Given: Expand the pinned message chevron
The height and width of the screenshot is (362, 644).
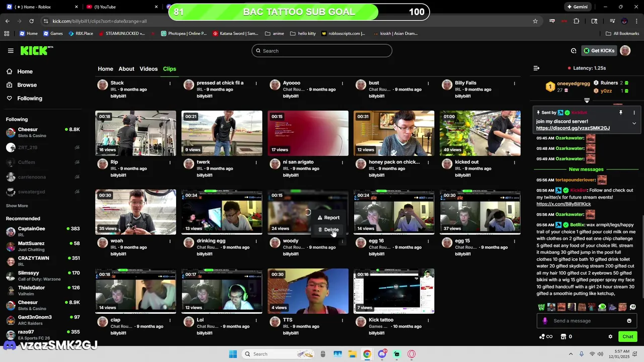Looking at the screenshot, I should click(634, 123).
